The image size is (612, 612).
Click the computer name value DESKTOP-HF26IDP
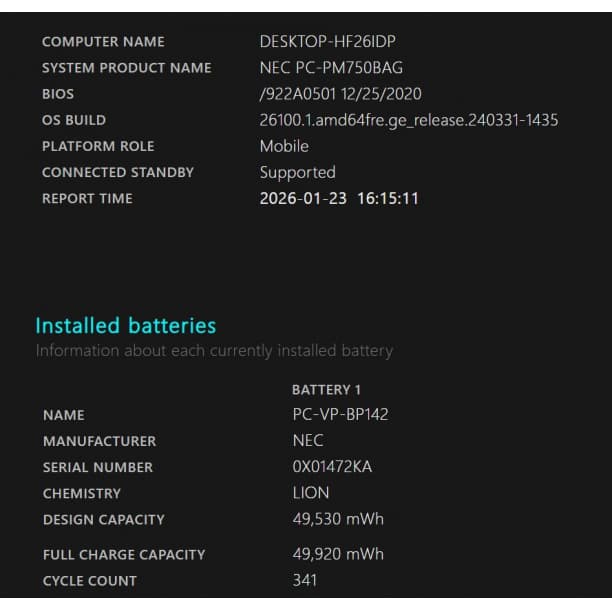point(320,42)
